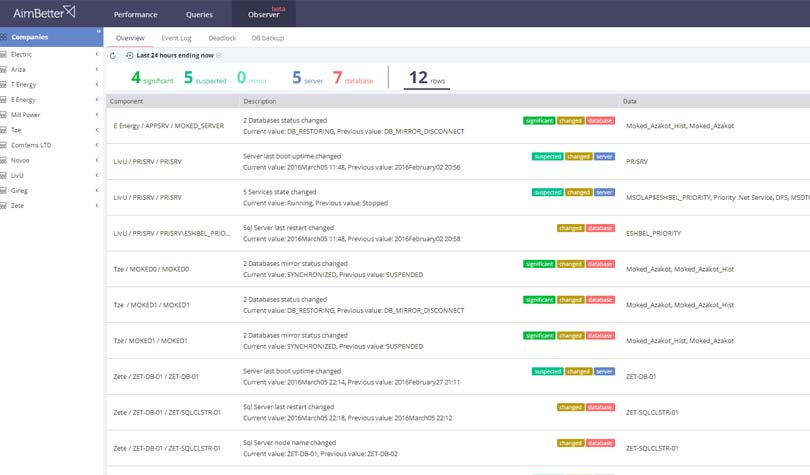
Task: Filter by the '0 minor' counter
Action: [x=252, y=78]
